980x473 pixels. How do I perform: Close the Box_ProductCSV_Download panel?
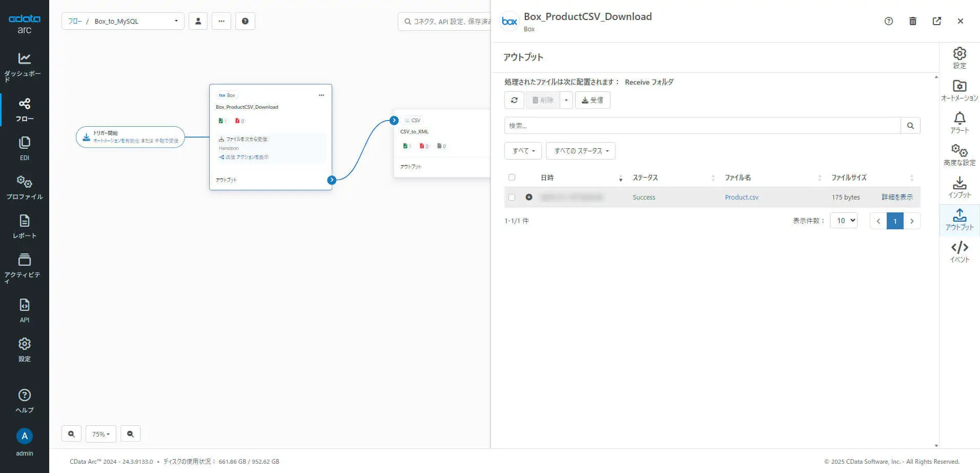click(x=961, y=21)
